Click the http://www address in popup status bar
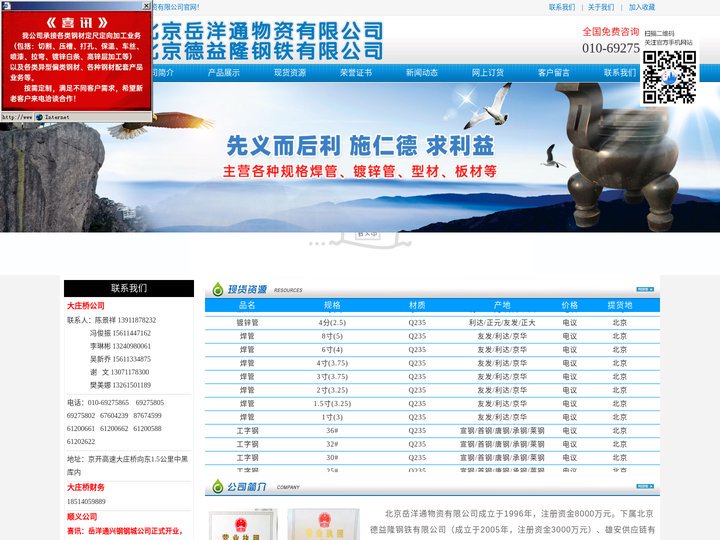This screenshot has width=720, height=540. point(17,117)
